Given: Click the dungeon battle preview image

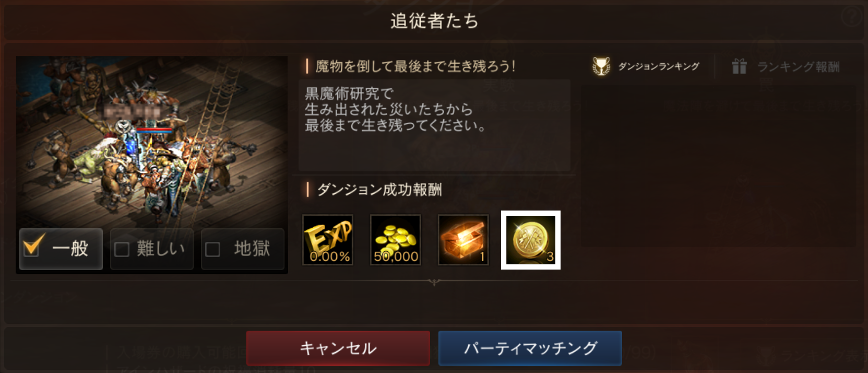Looking at the screenshot, I should coord(152,141).
